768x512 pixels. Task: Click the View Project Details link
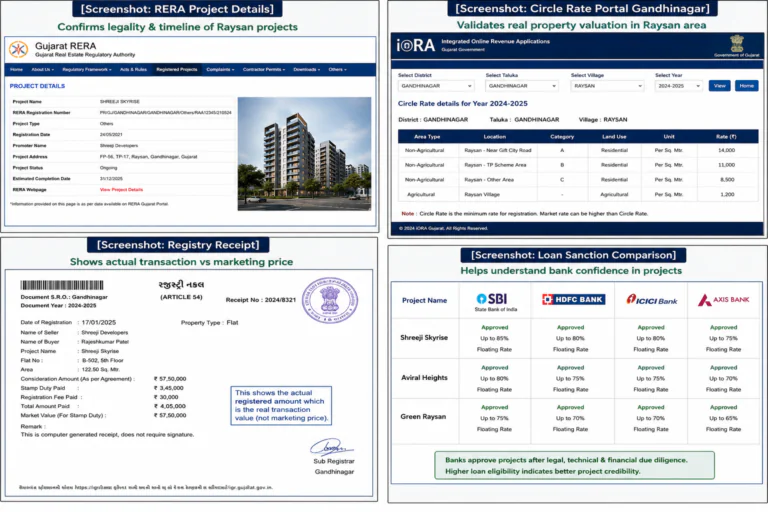(x=121, y=190)
